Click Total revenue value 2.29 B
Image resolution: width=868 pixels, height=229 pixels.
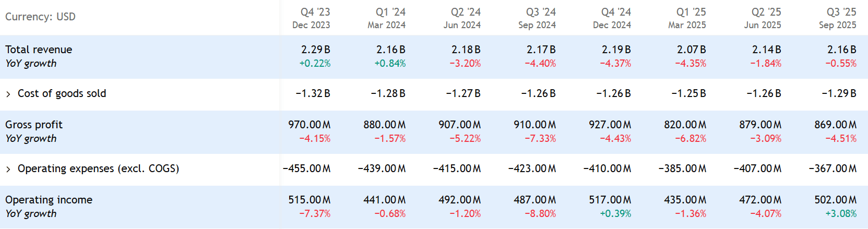pyautogui.click(x=315, y=50)
